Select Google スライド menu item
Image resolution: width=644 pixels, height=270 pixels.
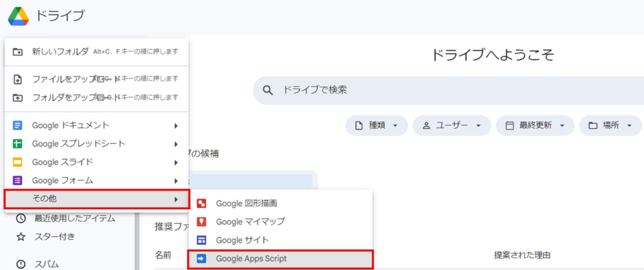[x=96, y=162]
